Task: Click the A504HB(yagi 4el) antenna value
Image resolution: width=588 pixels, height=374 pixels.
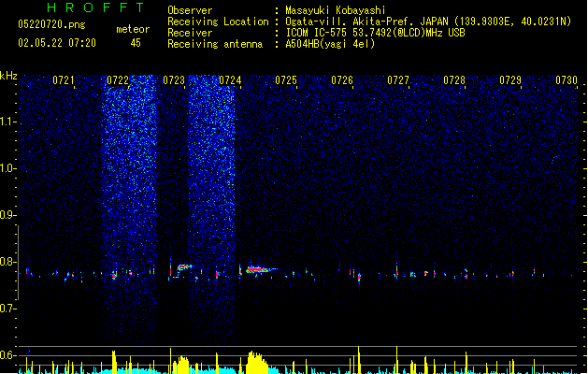Action: coord(330,44)
